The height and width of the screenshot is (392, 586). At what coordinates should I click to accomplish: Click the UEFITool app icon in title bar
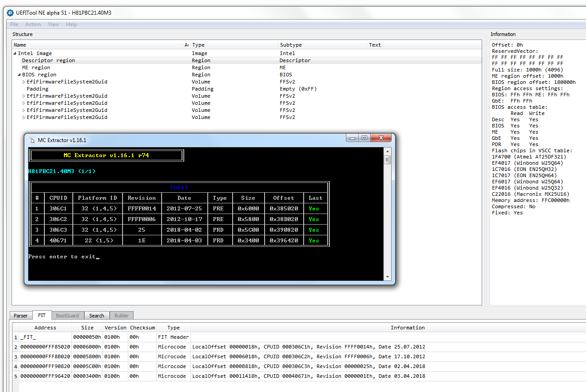10,12
